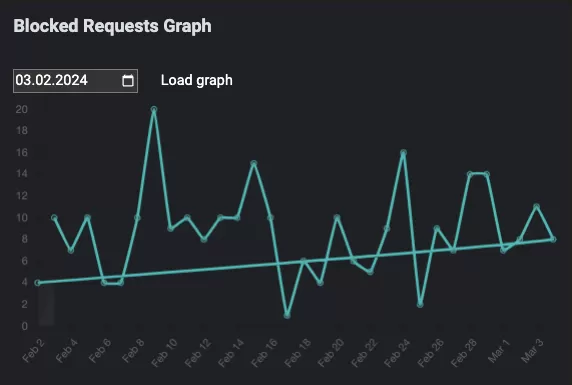Click the Feb 6 x-axis label

point(100,350)
